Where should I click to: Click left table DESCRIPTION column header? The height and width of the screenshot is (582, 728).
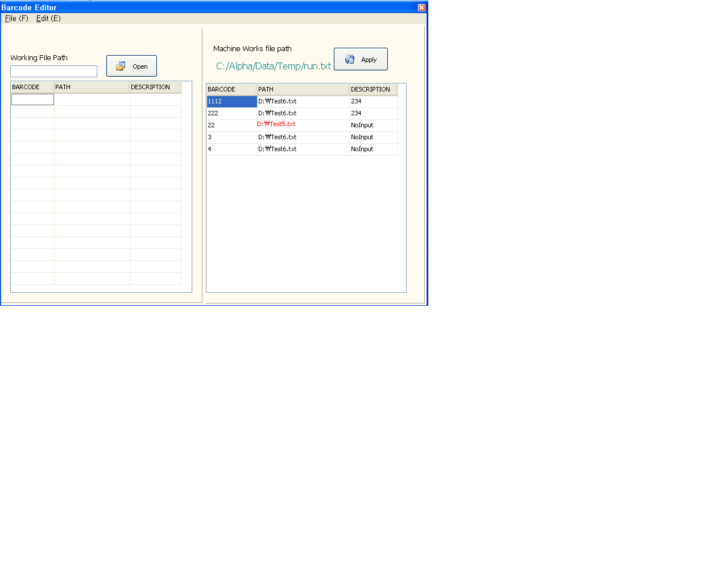point(155,87)
